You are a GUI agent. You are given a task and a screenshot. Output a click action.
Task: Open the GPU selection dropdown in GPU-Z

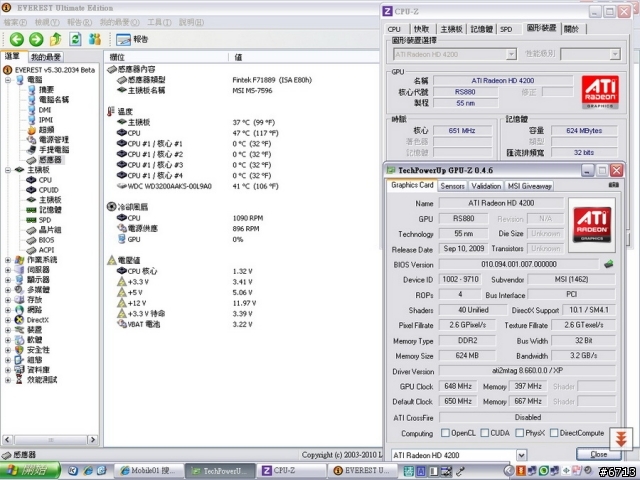coord(521,455)
